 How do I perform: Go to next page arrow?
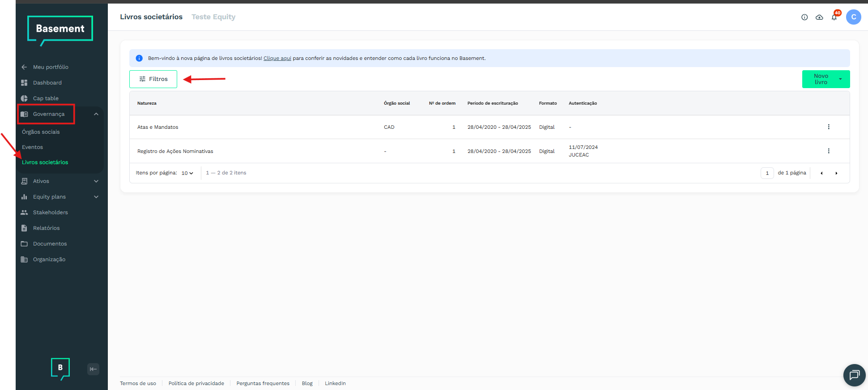click(836, 173)
